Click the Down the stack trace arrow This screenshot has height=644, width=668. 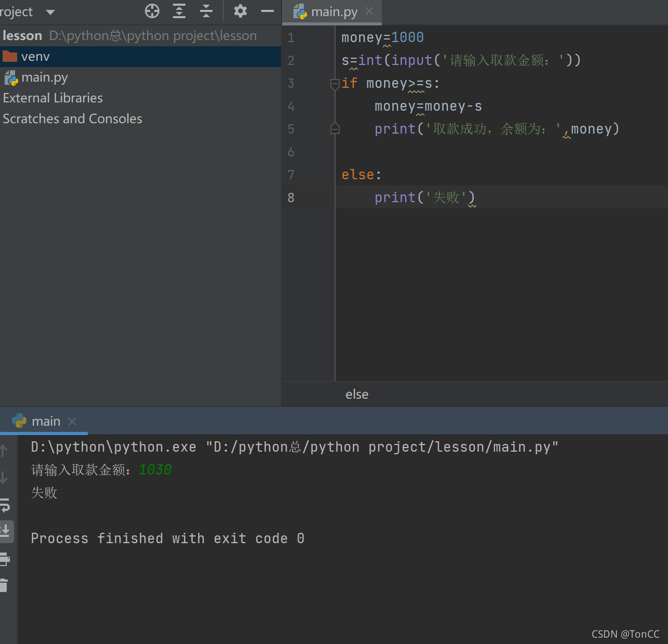(4, 477)
